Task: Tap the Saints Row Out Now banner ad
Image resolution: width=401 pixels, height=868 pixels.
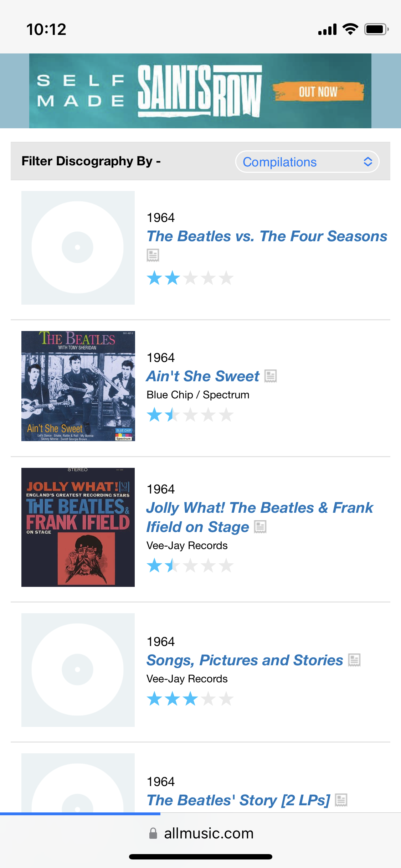Action: [200, 91]
